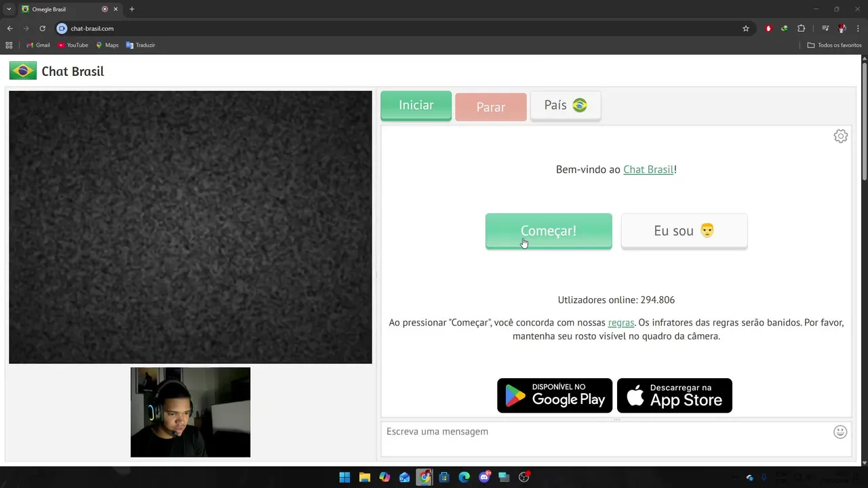This screenshot has width=868, height=488.
Task: Open Traduzir bookmark
Action: coord(140,45)
